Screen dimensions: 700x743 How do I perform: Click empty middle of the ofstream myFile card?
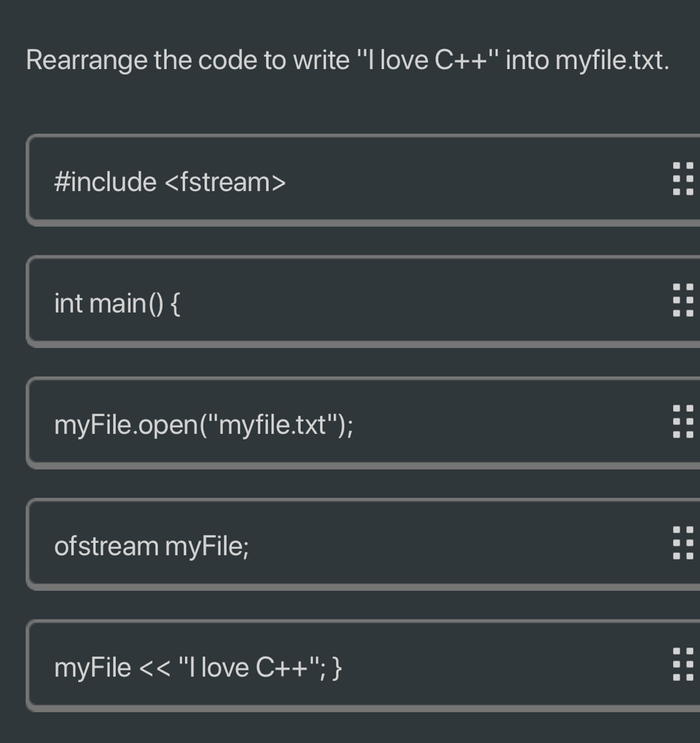click(454, 545)
